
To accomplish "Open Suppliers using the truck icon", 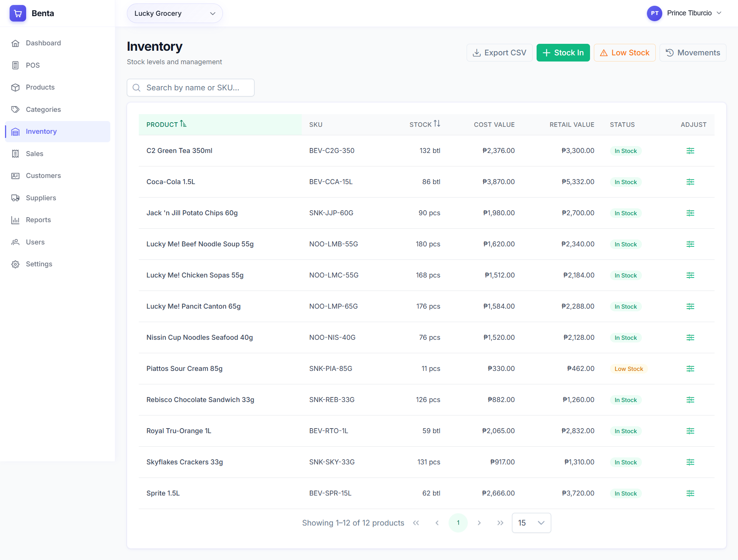I will pyautogui.click(x=15, y=198).
